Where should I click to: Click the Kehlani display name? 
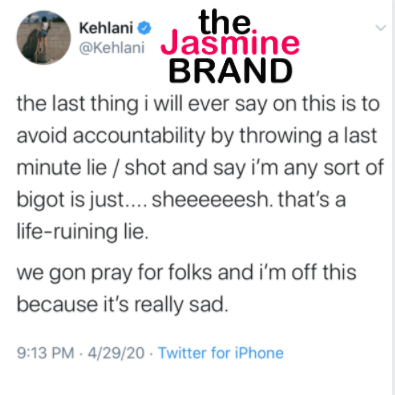coord(106,28)
